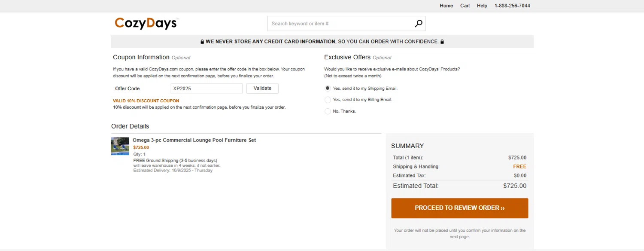Open the Cart link

(465, 6)
